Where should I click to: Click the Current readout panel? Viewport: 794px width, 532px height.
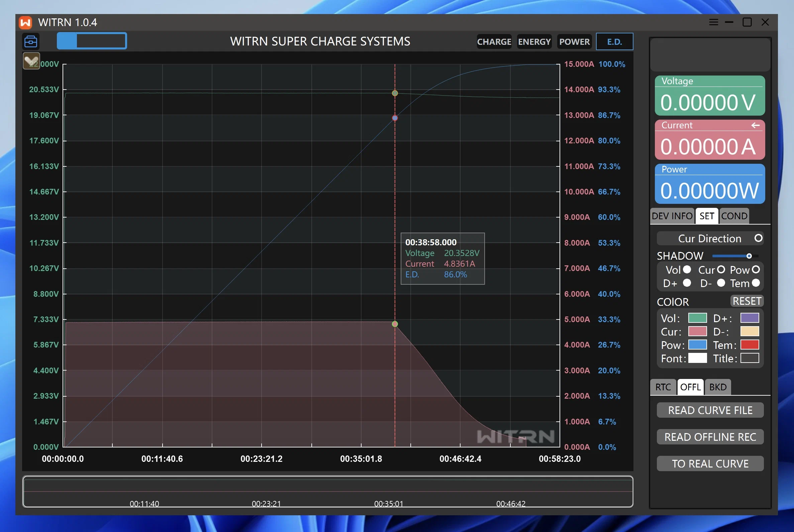pos(710,140)
